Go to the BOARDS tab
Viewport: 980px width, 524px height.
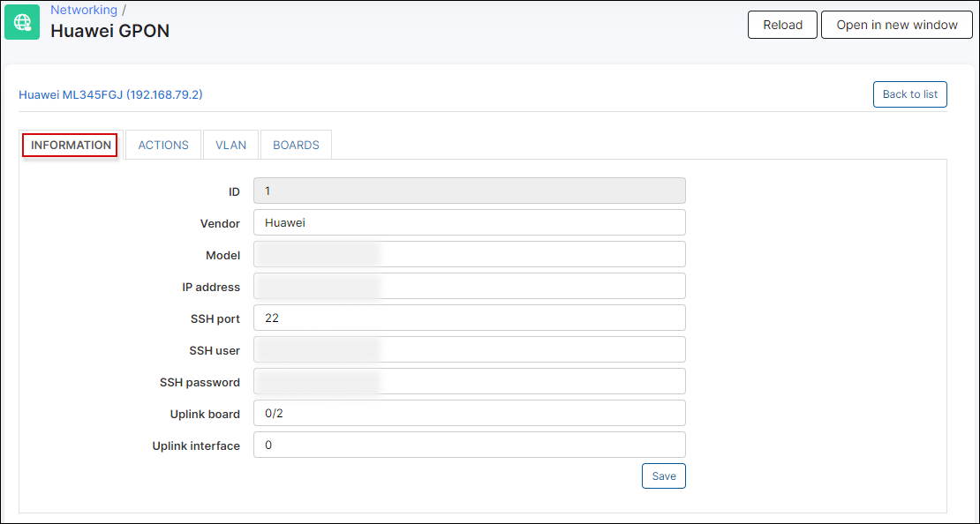(297, 145)
